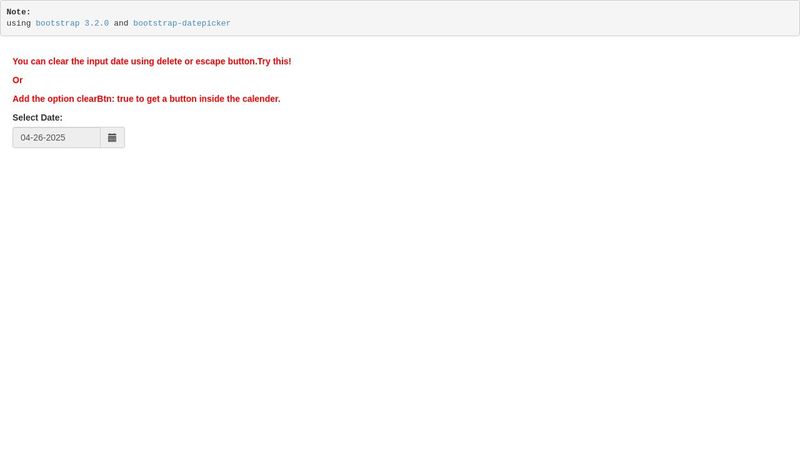Image resolution: width=800 pixels, height=450 pixels.
Task: Click the word "and" between the two links
Action: tap(121, 23)
